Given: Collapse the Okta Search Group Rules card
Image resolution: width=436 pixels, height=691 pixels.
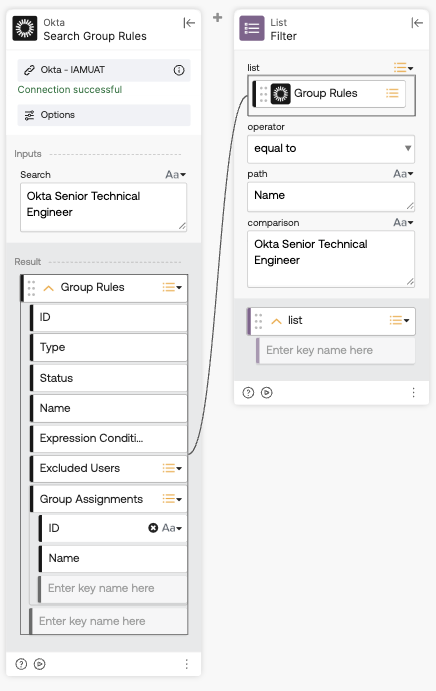Looking at the screenshot, I should click(189, 23).
